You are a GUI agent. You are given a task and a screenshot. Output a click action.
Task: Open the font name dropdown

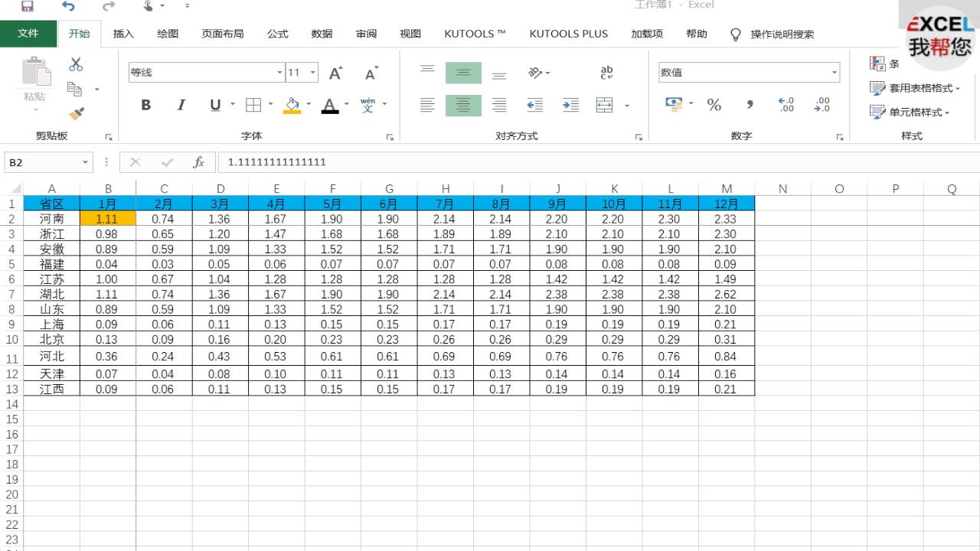[278, 72]
